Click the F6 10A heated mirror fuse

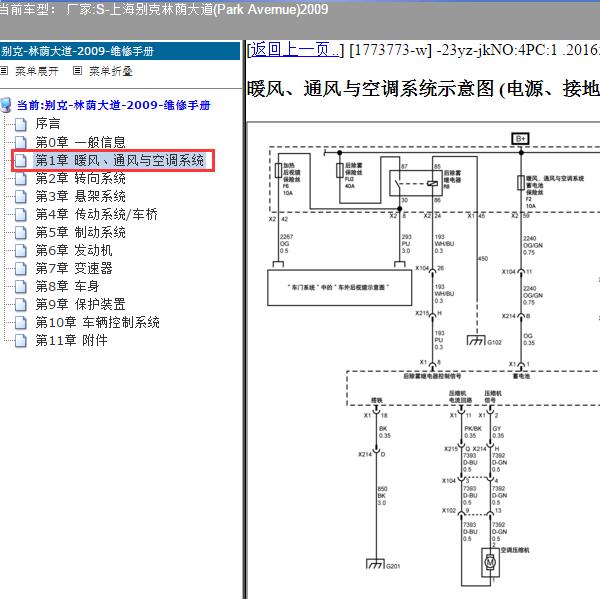pyautogui.click(x=279, y=171)
